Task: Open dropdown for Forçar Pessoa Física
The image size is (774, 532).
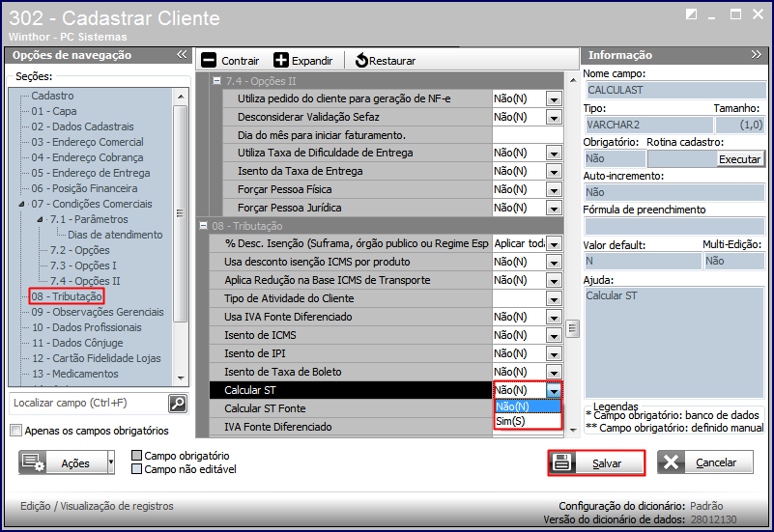Action: [554, 190]
